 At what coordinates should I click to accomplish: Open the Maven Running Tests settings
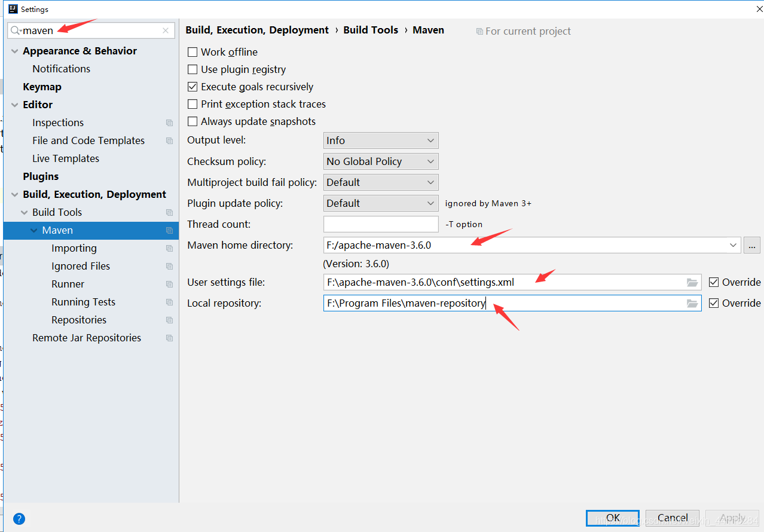tap(84, 302)
